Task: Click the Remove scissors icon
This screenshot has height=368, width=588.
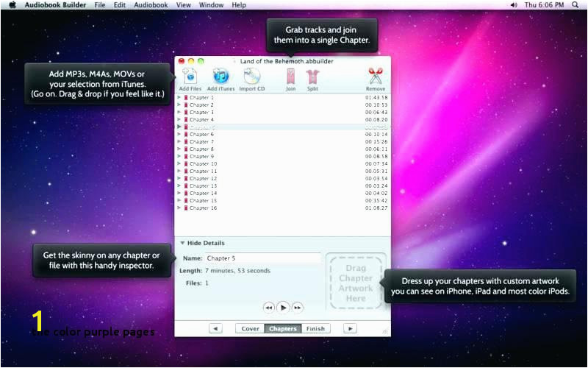Action: point(376,77)
